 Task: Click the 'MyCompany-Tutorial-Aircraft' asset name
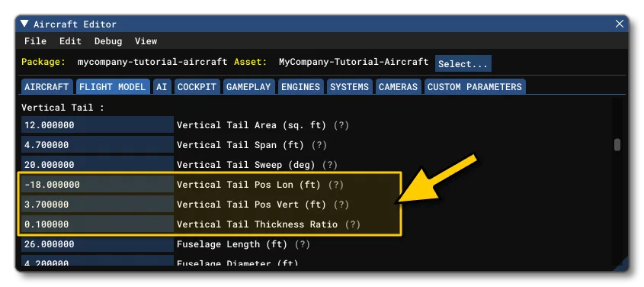[354, 62]
